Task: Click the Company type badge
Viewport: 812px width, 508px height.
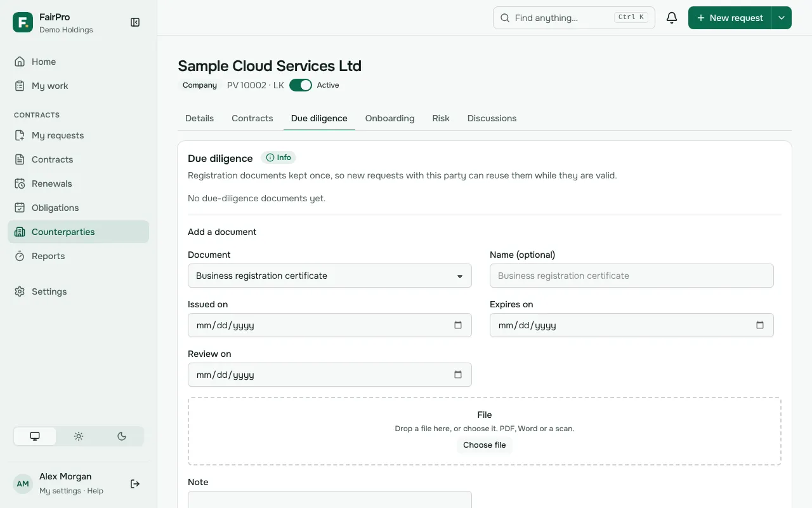Action: tap(200, 85)
